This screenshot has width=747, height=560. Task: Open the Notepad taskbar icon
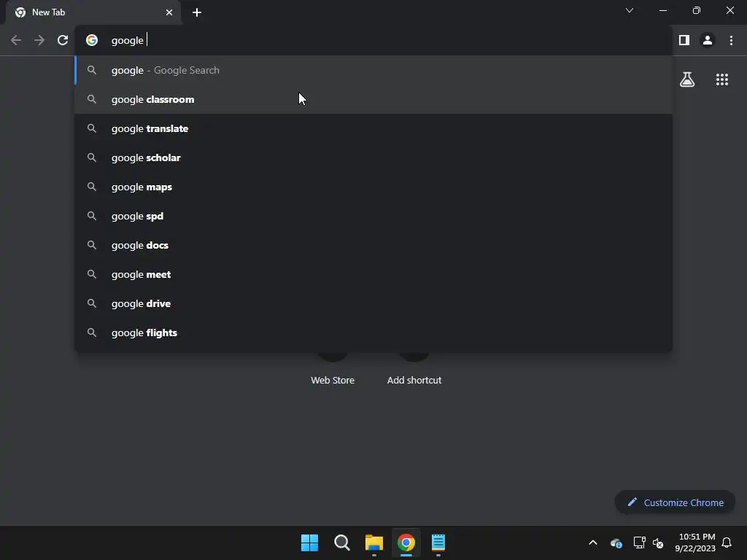click(438, 542)
